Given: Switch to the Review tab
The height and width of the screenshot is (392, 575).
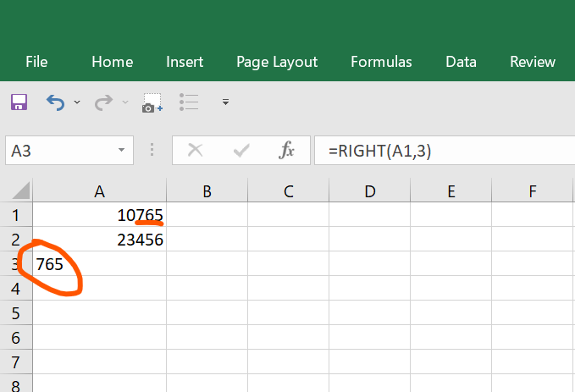Looking at the screenshot, I should 533,62.
